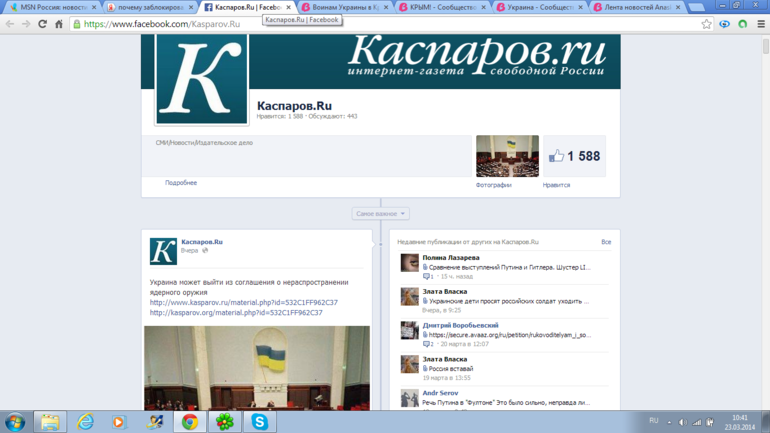Go to browser home page icon

click(x=59, y=24)
